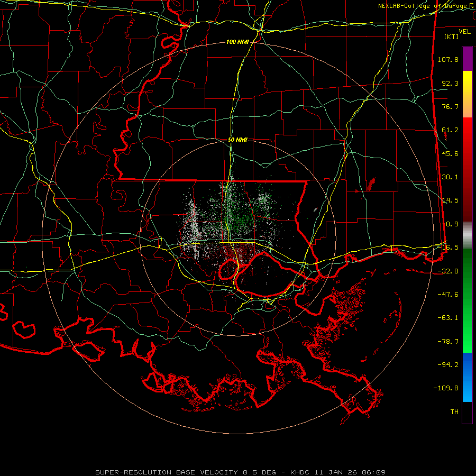Select the -109.8 legend value
This screenshot has height=476, width=476.
pyautogui.click(x=446, y=388)
